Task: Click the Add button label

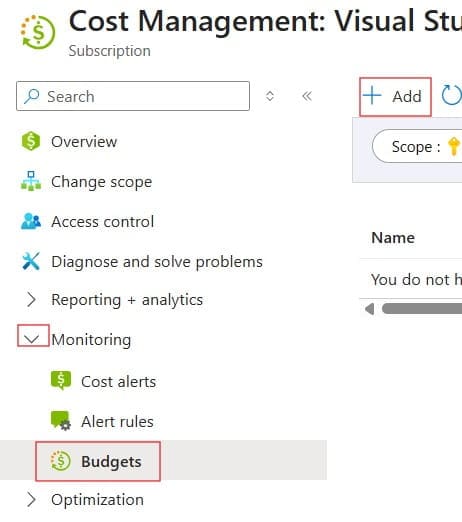Action: pos(407,96)
